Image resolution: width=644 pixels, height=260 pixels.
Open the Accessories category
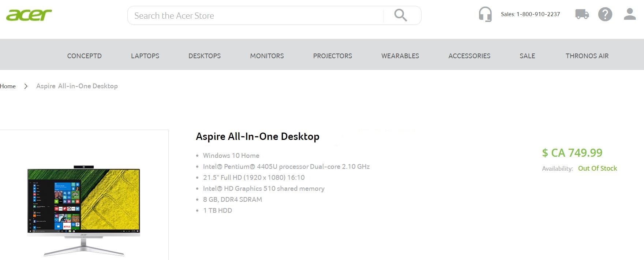[x=469, y=56]
